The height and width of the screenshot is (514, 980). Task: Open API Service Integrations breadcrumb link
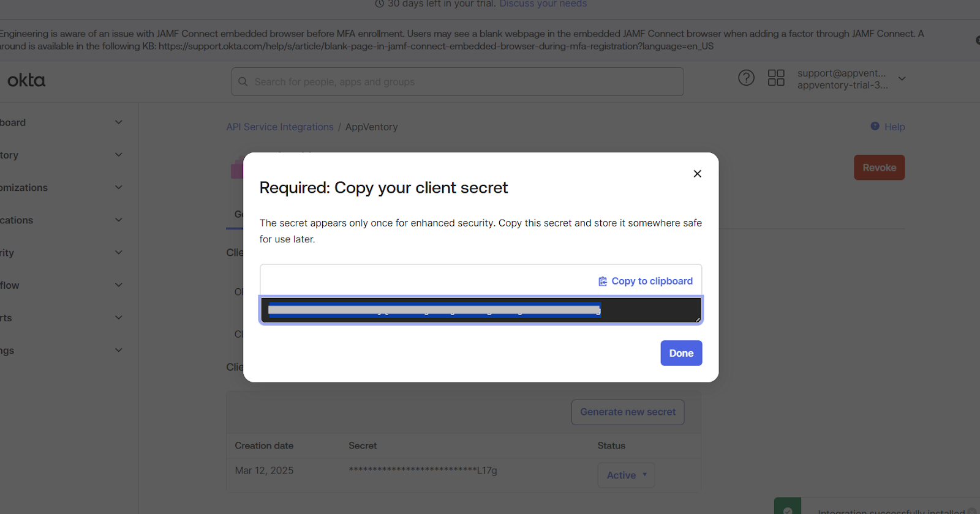click(280, 127)
